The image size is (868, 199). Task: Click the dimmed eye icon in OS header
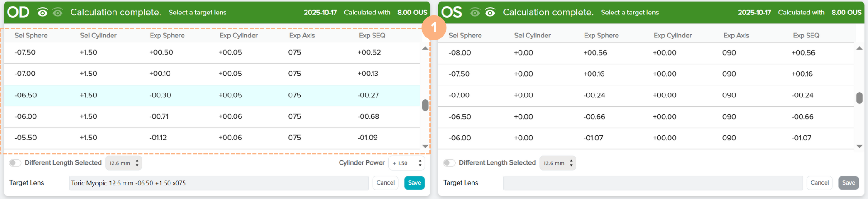[475, 13]
